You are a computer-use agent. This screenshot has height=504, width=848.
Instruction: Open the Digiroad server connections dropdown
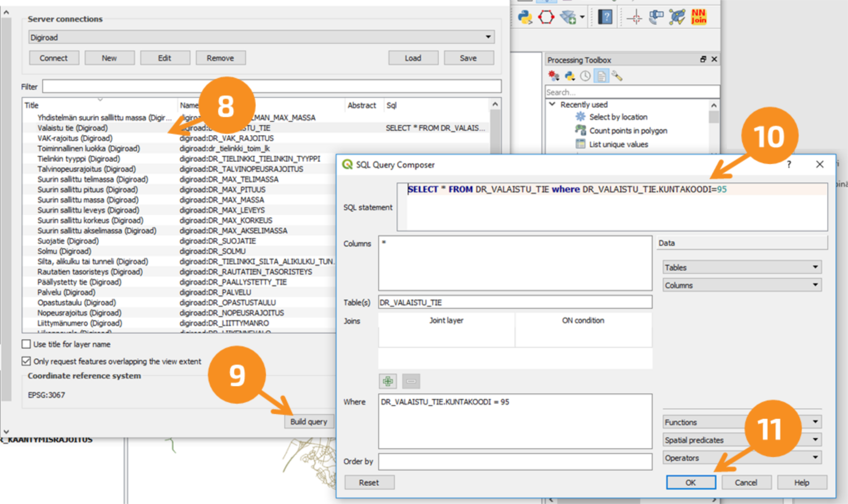coord(261,37)
